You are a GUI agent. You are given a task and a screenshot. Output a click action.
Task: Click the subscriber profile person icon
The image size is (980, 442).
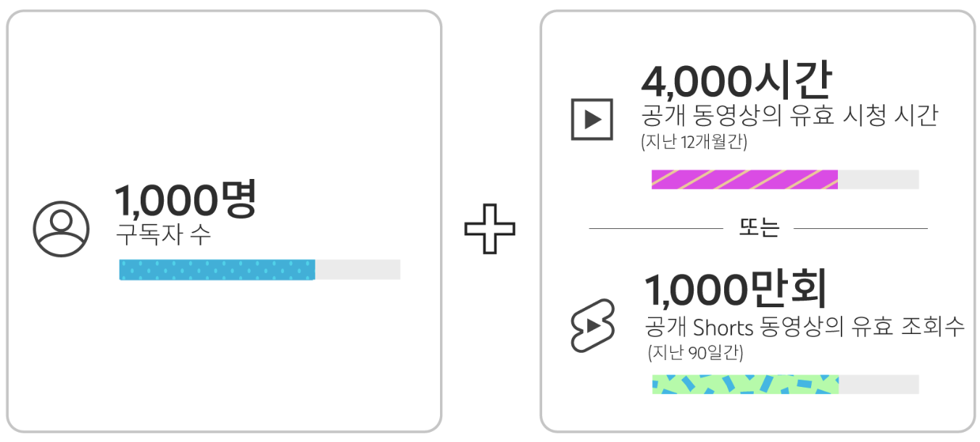click(x=61, y=229)
